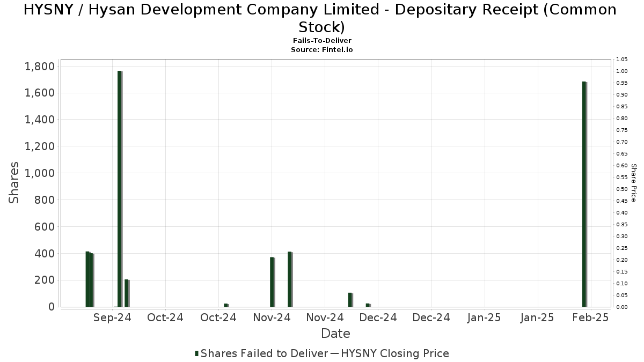This screenshot has width=644, height=362.
Task: Click the 'Sep-24' x-axis tick label
Action: [x=112, y=317]
